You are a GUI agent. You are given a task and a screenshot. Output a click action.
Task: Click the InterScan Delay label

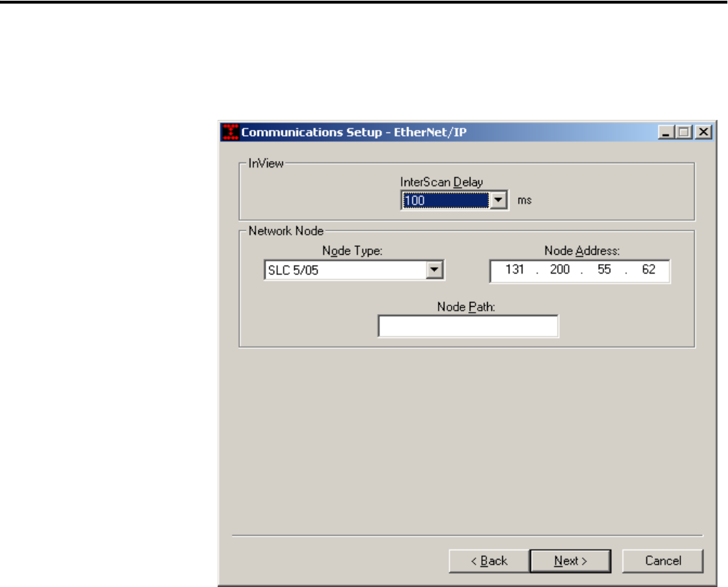click(442, 182)
